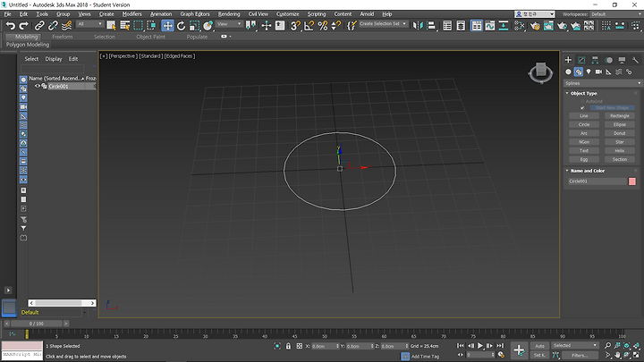The image size is (644, 362).
Task: Go to the end frame
Action: (x=500, y=346)
